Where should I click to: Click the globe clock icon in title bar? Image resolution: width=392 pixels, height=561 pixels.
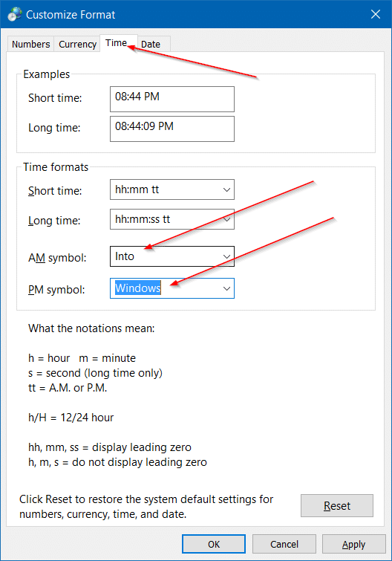click(x=15, y=14)
